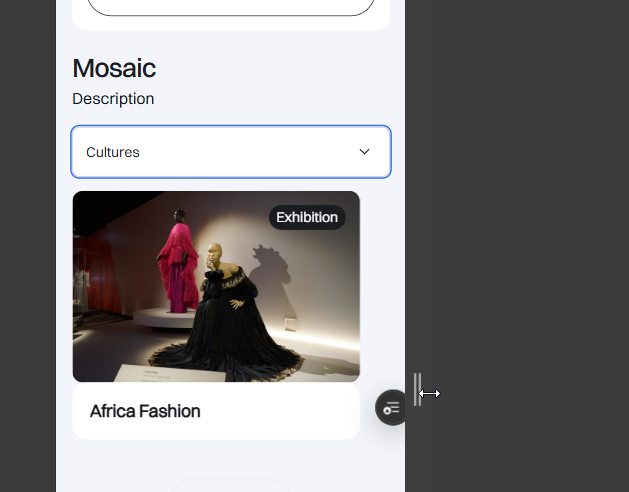Open the Africa Fashion exhibition image

(x=216, y=286)
